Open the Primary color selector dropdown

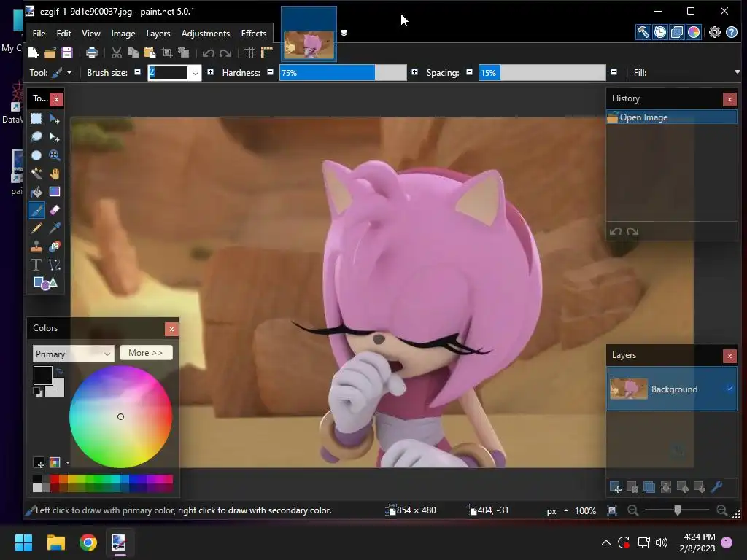(74, 354)
